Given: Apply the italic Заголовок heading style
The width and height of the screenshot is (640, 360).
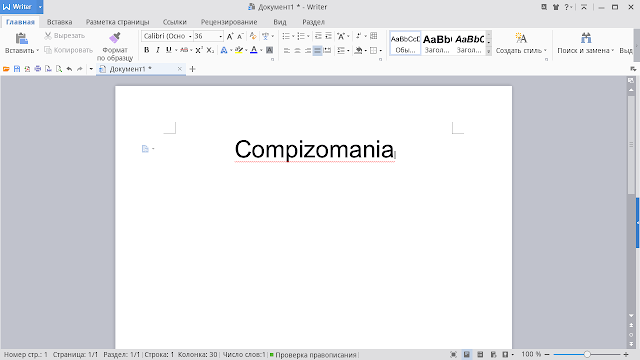Looking at the screenshot, I should click(x=469, y=43).
